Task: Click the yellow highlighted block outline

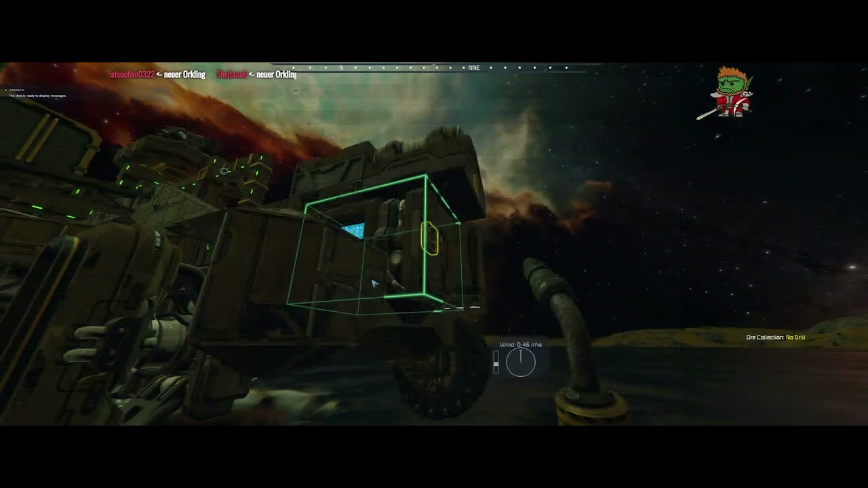Action: (430, 239)
